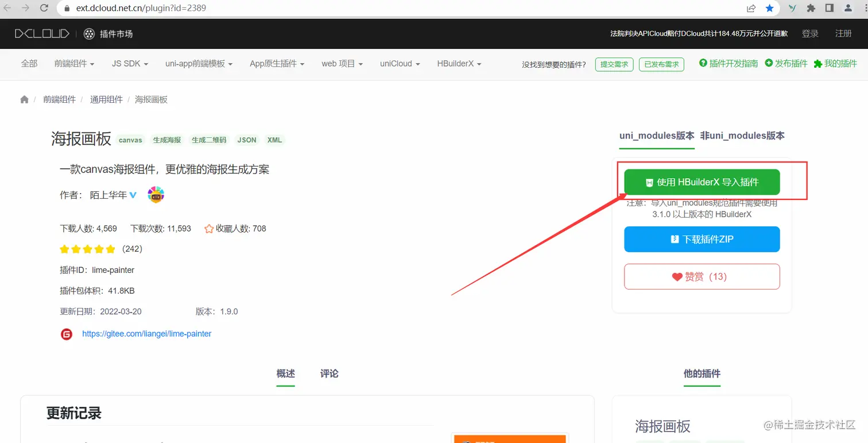Open the browser profile avatar icon
This screenshot has height=443, width=868.
coord(848,8)
